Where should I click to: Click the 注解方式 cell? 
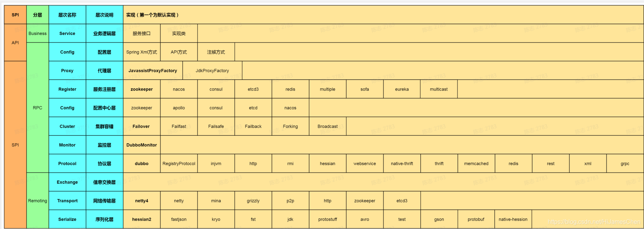click(216, 52)
